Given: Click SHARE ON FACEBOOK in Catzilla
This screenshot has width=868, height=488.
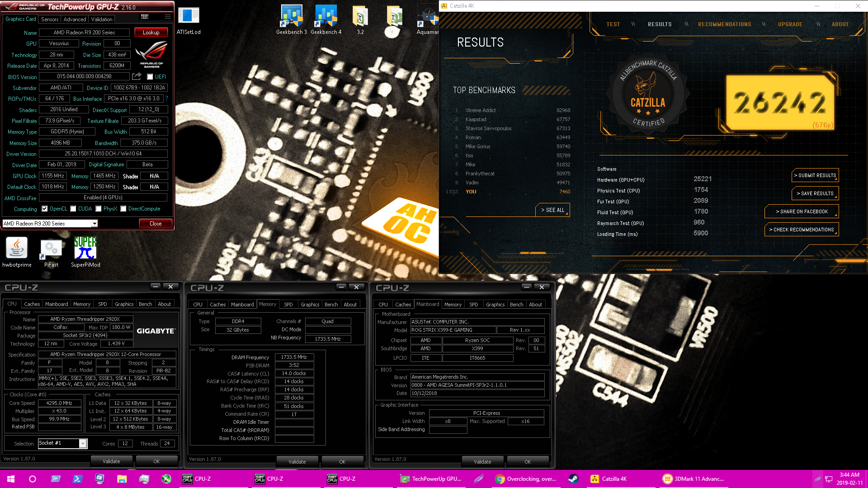Looking at the screenshot, I should 802,211.
